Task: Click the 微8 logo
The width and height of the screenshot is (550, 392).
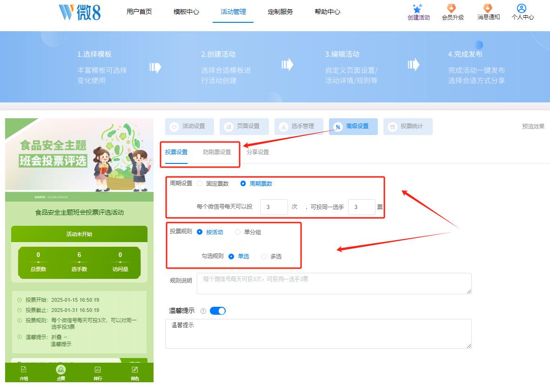Action: 80,12
